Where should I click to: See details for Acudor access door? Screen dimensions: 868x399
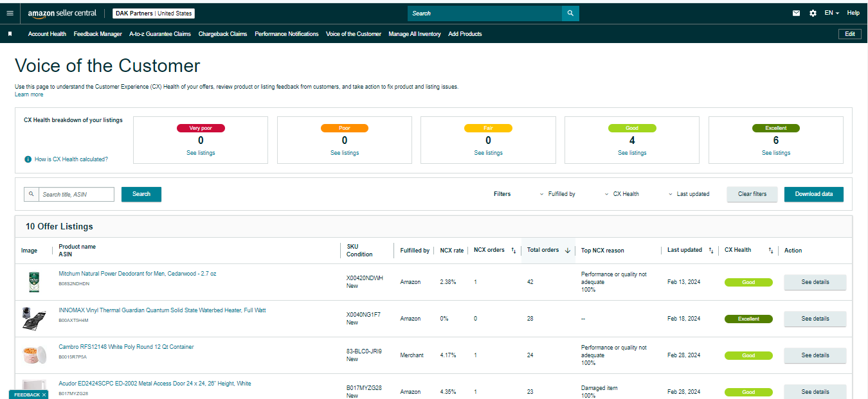(x=815, y=391)
